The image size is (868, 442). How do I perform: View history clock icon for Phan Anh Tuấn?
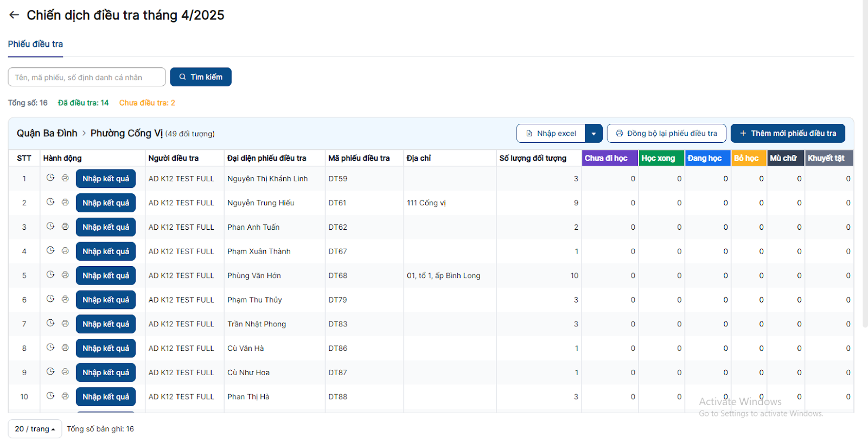click(x=50, y=226)
